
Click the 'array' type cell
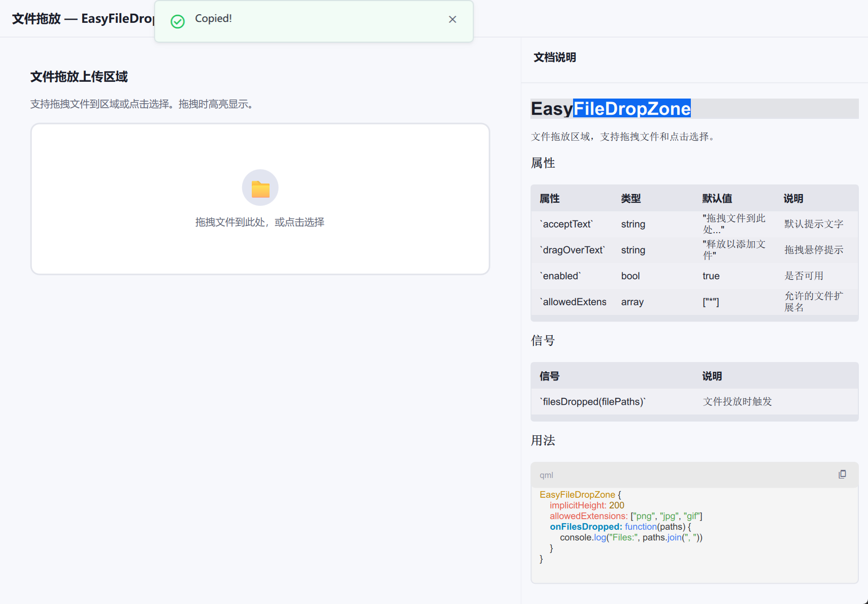(632, 302)
